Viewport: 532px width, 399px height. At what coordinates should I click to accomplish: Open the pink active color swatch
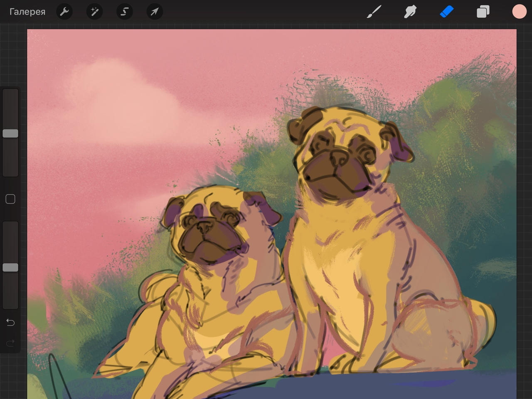519,12
